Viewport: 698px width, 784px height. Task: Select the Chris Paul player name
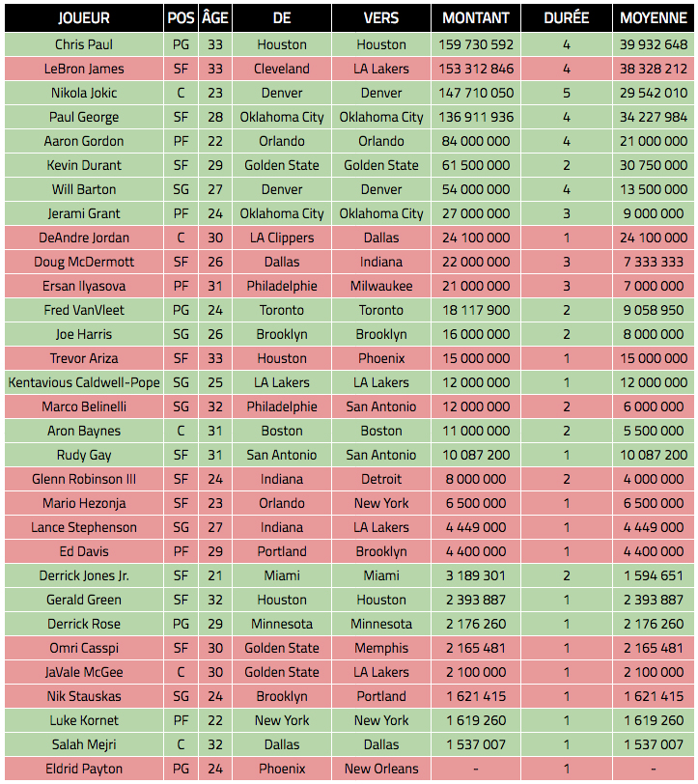(84, 44)
